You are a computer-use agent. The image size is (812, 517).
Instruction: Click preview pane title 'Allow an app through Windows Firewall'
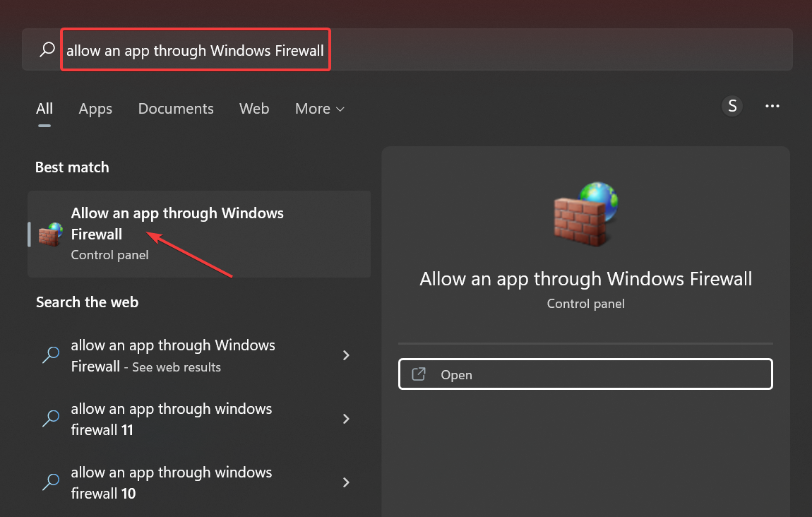585,279
